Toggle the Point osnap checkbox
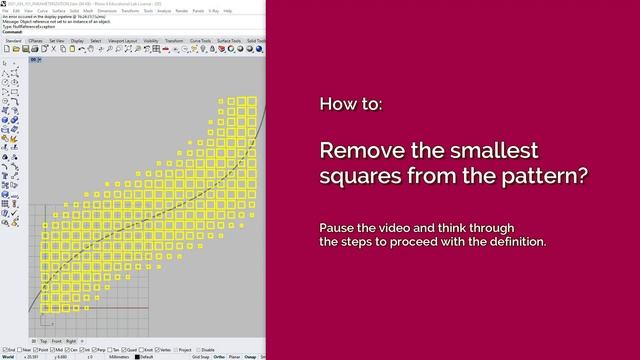Screen dimensions: 640x360 coord(36,350)
